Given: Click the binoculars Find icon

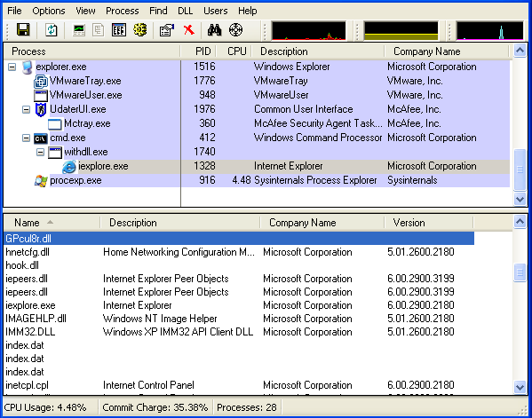Looking at the screenshot, I should [214, 30].
